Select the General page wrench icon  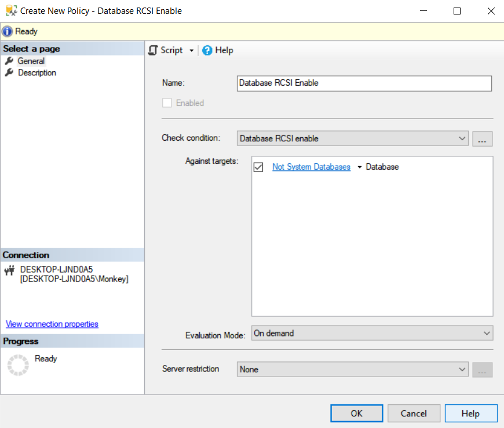pos(9,60)
